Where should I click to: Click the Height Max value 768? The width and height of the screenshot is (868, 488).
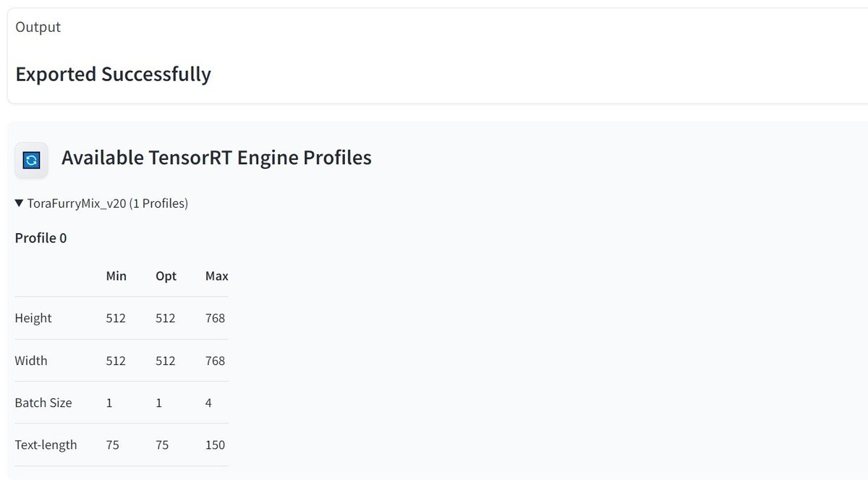tap(215, 318)
